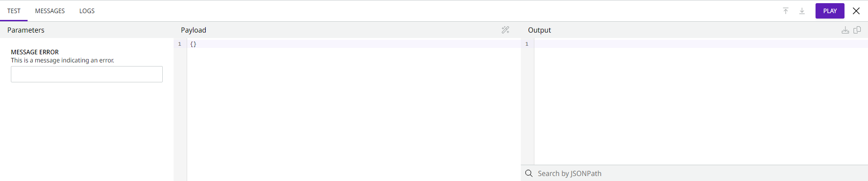Click the magic wand icon in Payload header

(x=505, y=30)
